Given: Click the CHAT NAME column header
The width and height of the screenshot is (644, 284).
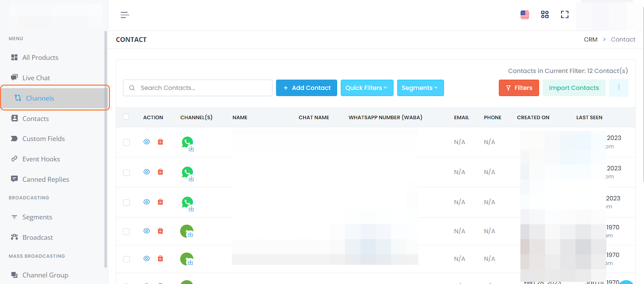Looking at the screenshot, I should (x=314, y=117).
